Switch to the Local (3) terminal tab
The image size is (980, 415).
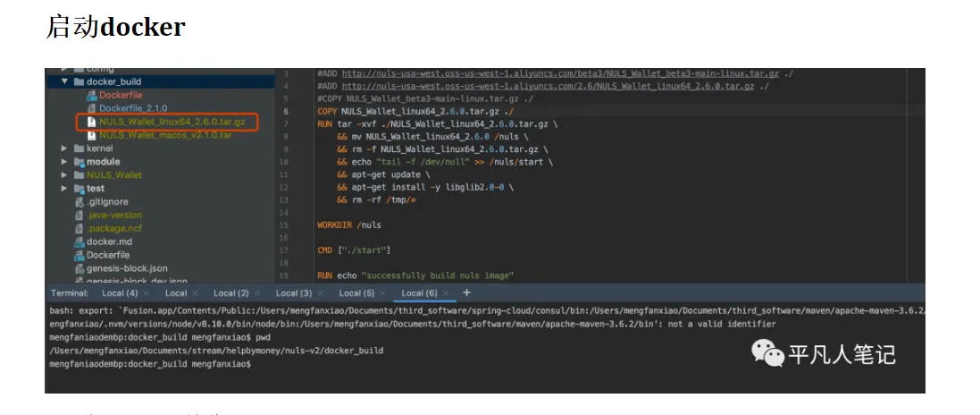(x=294, y=293)
